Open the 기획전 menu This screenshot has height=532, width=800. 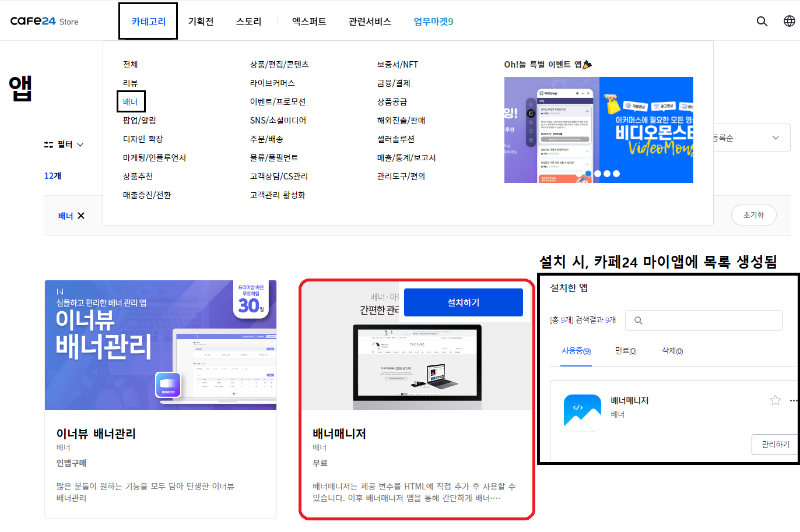click(201, 22)
